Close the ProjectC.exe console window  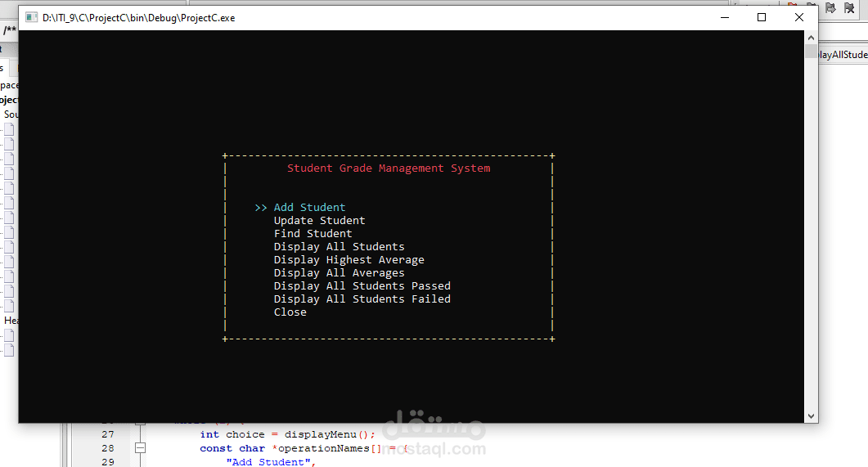tap(798, 18)
